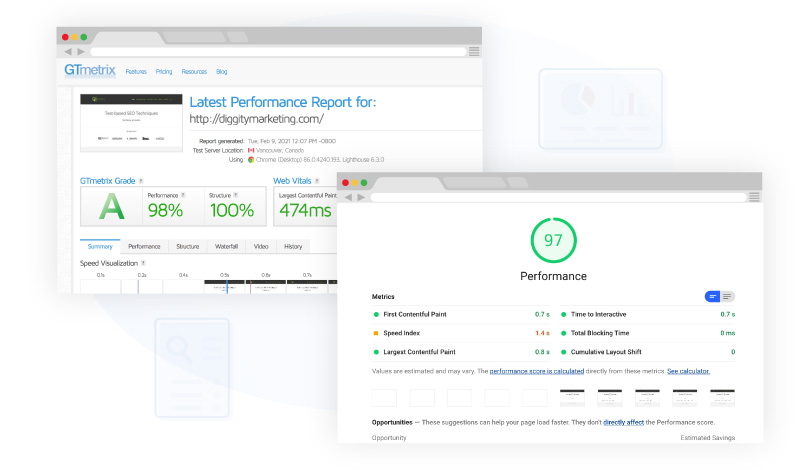
Task: Switch to the History tab
Action: (x=292, y=246)
